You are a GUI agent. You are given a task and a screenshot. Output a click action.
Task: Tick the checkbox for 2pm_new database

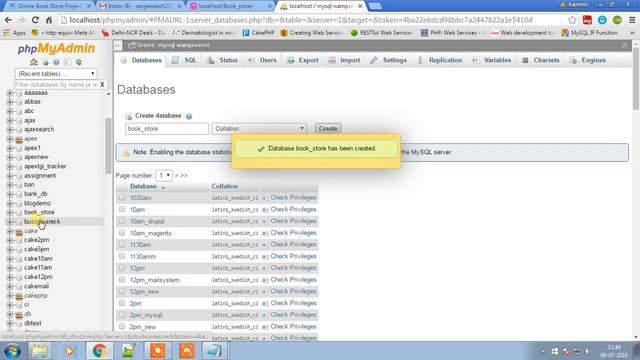pyautogui.click(x=122, y=327)
